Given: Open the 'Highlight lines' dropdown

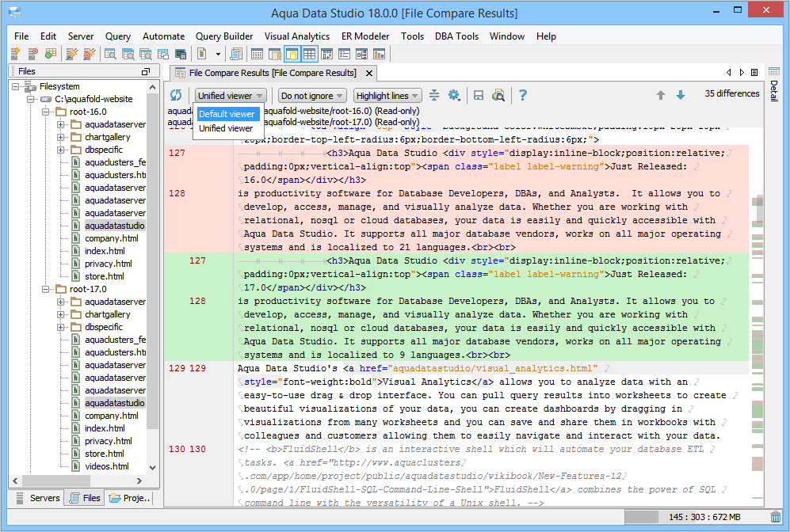Looking at the screenshot, I should click(x=387, y=95).
